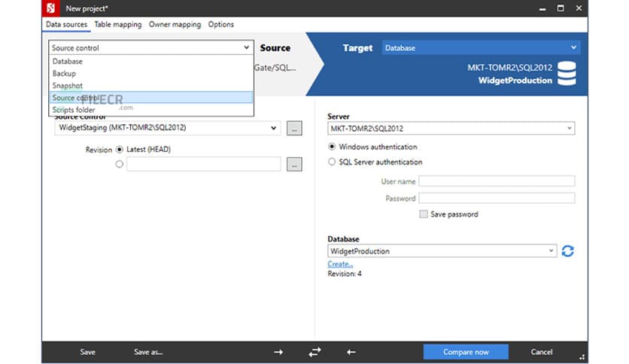Screen dimensions: 629x364
Task: Click the WidgetProduction label in Target header
Action: (515, 80)
